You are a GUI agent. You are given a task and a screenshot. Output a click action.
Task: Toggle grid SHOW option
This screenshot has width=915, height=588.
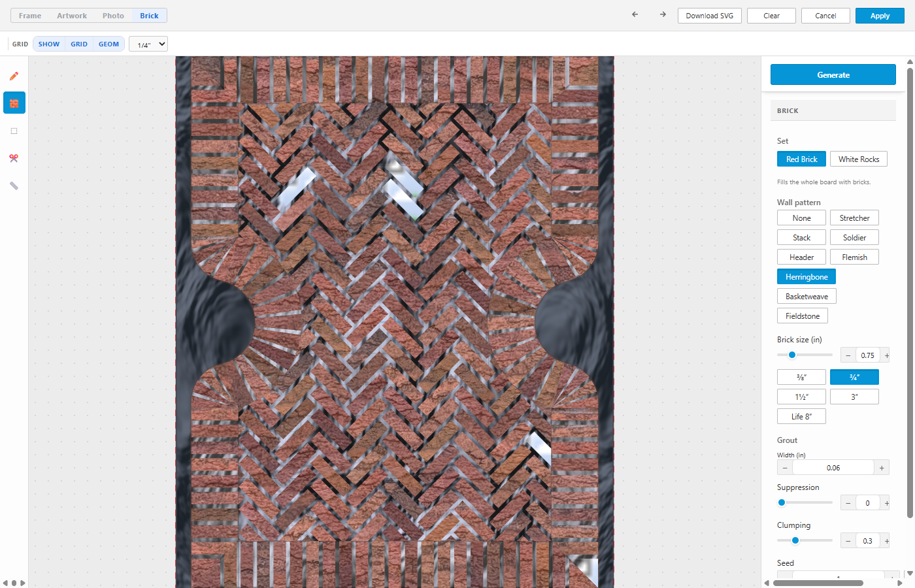pos(49,44)
